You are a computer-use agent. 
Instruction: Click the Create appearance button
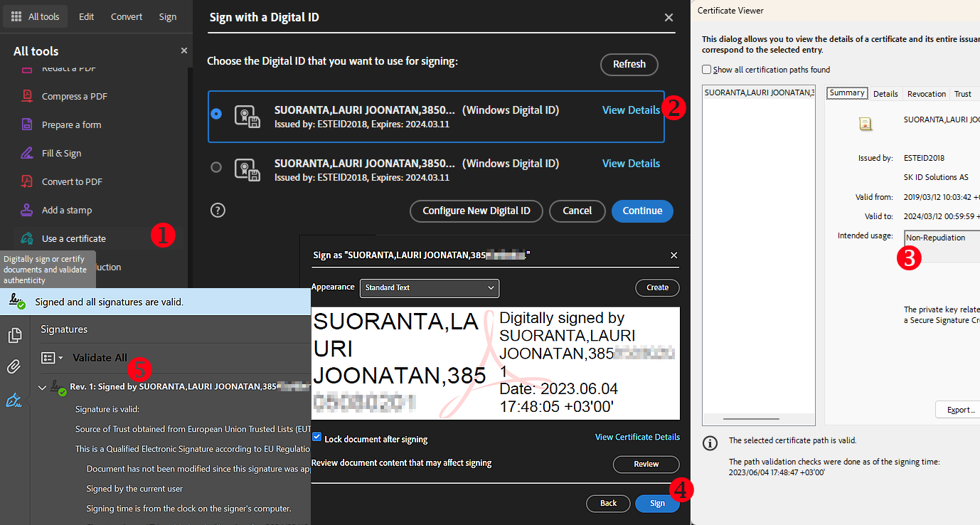click(x=657, y=287)
